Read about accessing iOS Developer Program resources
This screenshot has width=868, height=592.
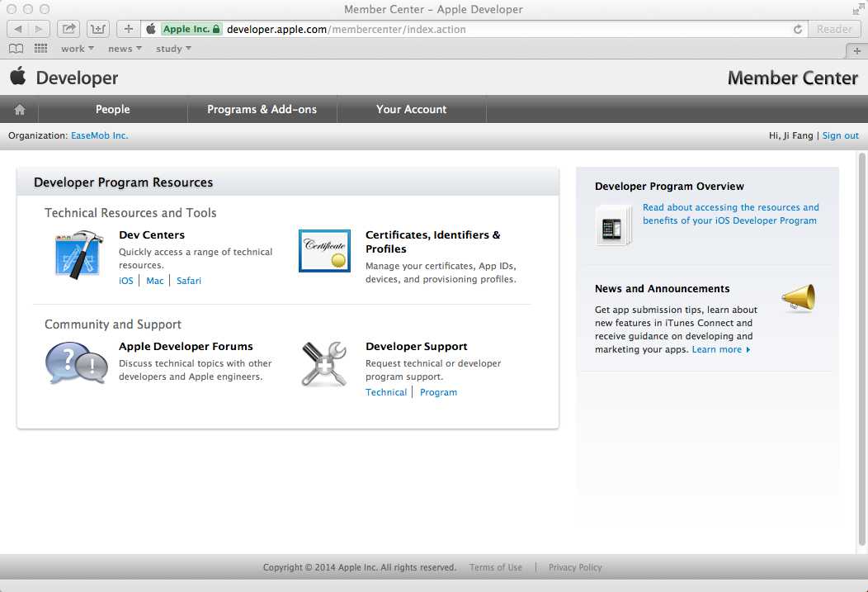click(730, 214)
